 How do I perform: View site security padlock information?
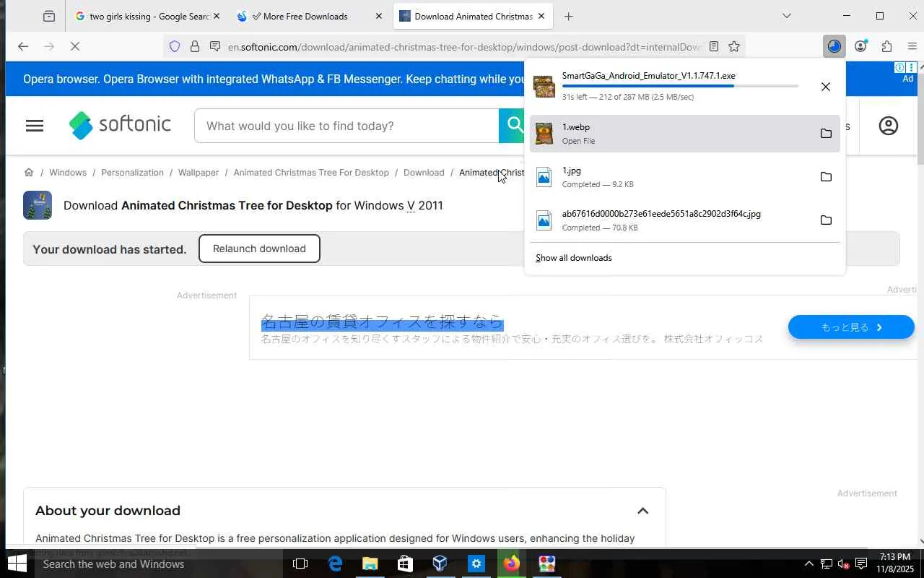195,46
